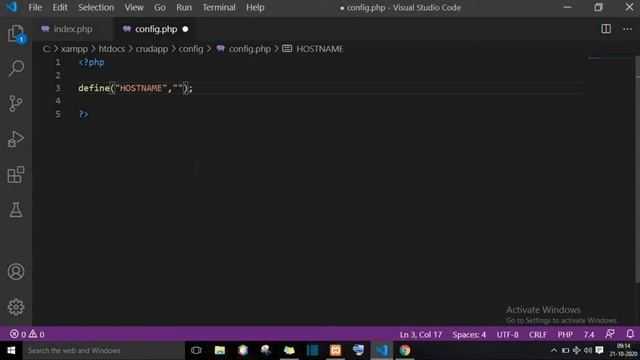Open the Source Control view
This screenshot has width=640, height=360.
[16, 104]
